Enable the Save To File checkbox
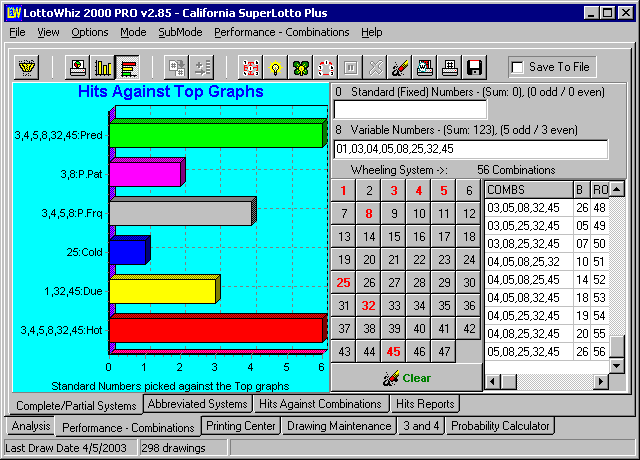The image size is (640, 460). [517, 67]
